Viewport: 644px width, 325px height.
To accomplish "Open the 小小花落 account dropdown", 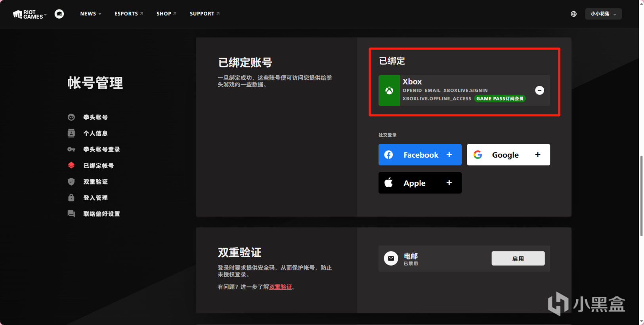I will click(x=603, y=14).
